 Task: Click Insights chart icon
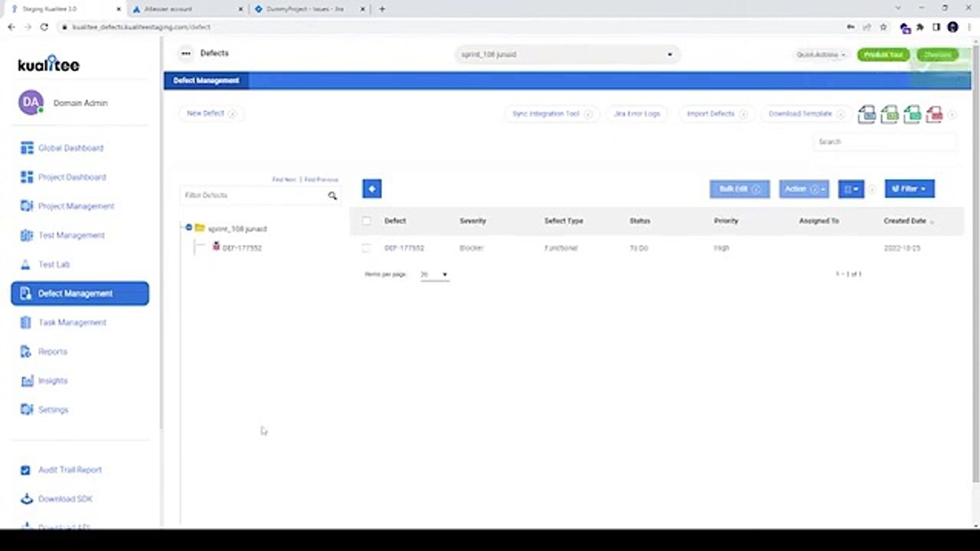coord(27,380)
